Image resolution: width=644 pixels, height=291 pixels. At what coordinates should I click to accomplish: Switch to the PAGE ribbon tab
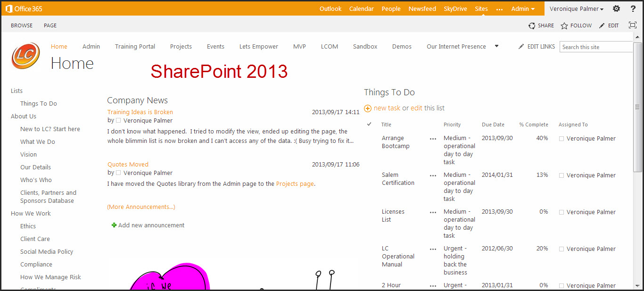pos(50,25)
